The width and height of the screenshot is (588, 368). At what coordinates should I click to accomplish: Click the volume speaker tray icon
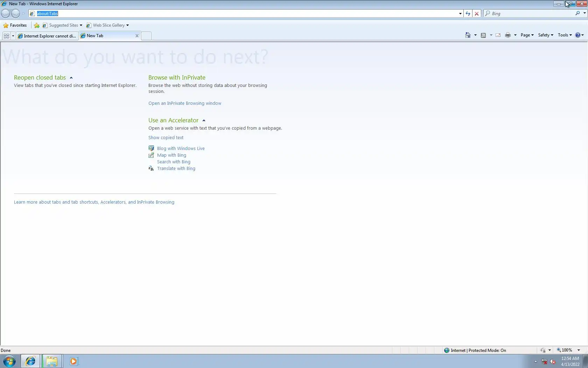[553, 361]
